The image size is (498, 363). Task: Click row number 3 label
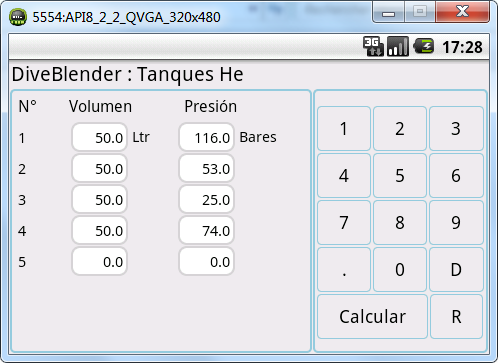click(22, 200)
